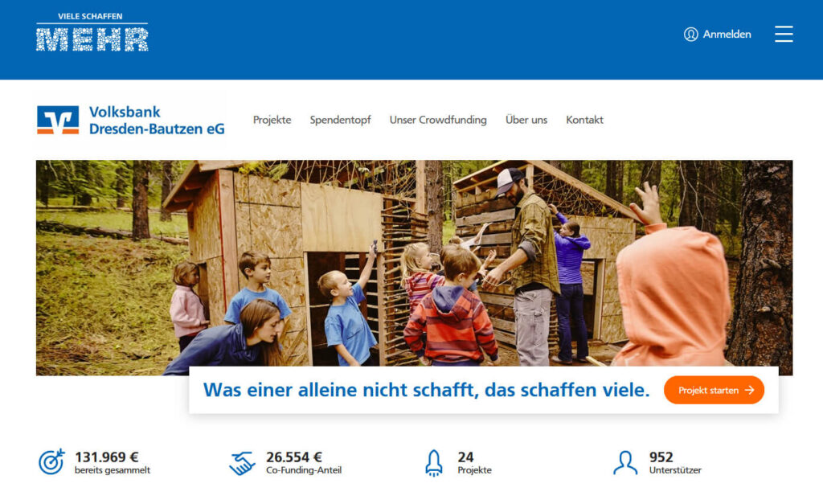Click the Viele Schaffen Mehr logo
The height and width of the screenshot is (504, 823).
tap(92, 31)
